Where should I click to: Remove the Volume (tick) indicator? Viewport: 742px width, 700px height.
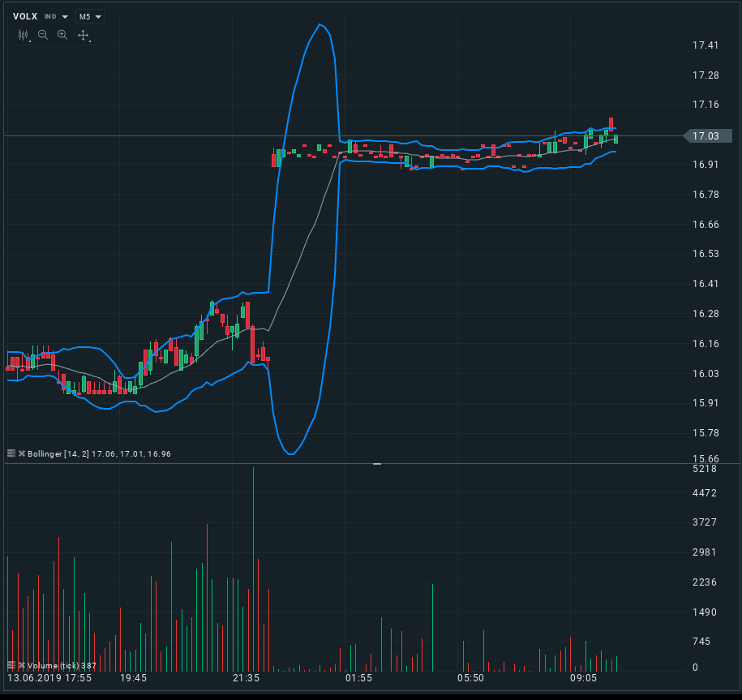click(22, 665)
